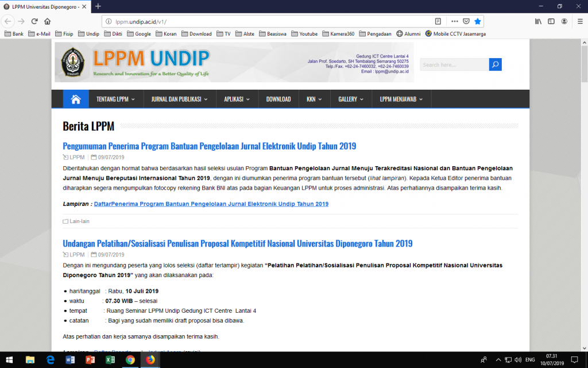Reload the current page

pos(34,21)
